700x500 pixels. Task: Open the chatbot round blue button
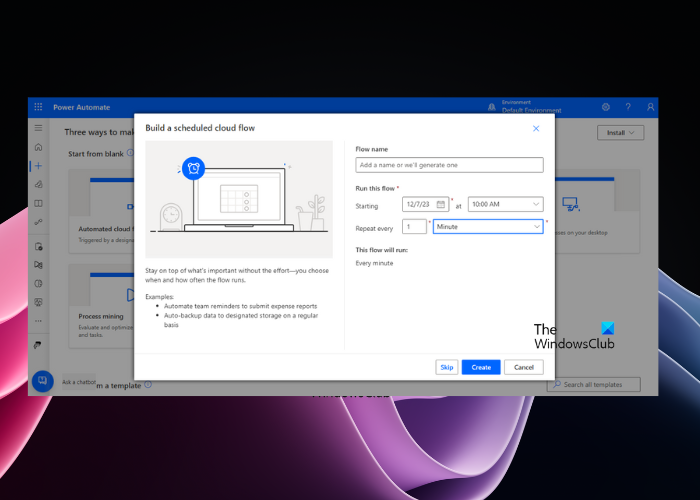[x=43, y=381]
